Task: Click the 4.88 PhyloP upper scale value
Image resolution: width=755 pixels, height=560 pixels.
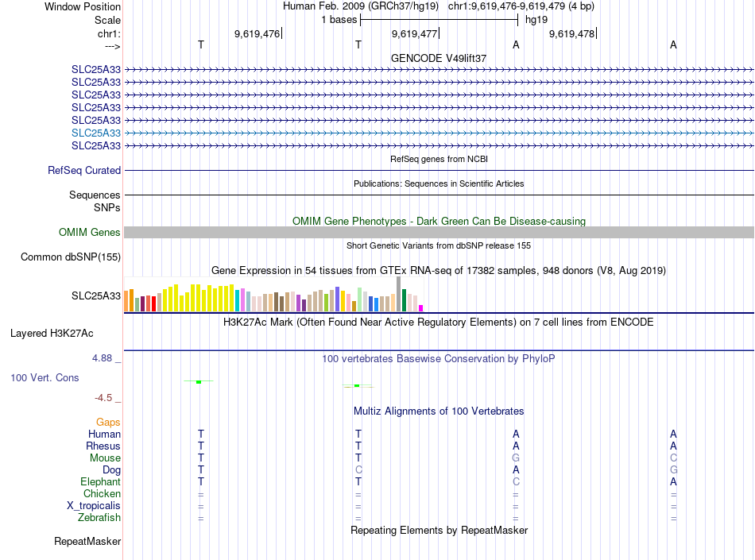Action: point(102,358)
